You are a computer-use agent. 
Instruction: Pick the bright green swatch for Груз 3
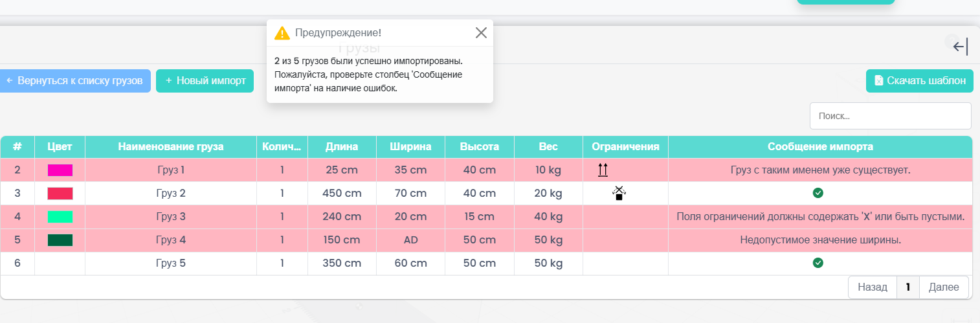click(60, 217)
